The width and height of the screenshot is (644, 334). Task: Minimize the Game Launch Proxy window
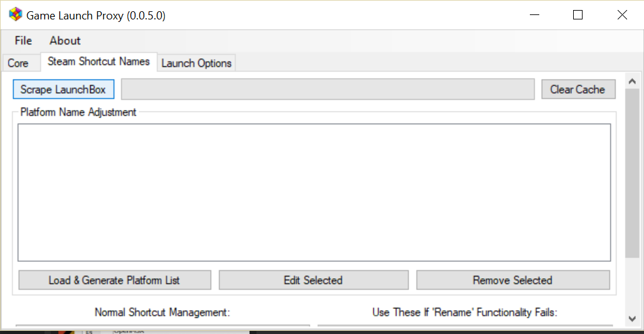click(534, 15)
